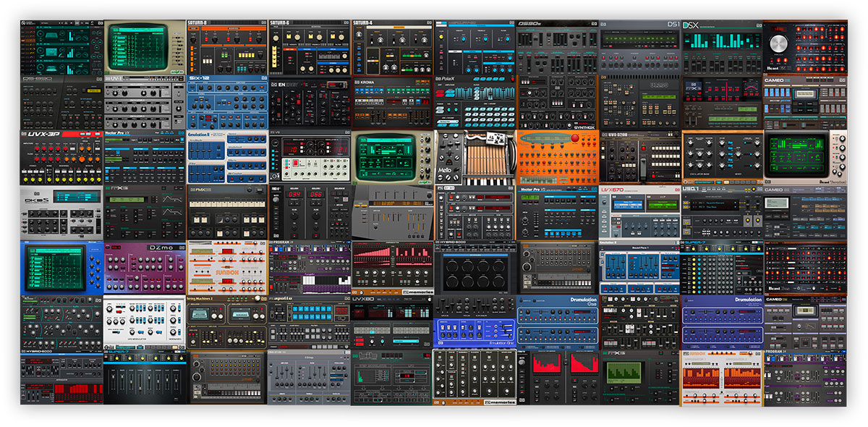Viewport: 868px width, 427px height.
Task: Select the Synthox instrument thumbnail
Action: 557,101
